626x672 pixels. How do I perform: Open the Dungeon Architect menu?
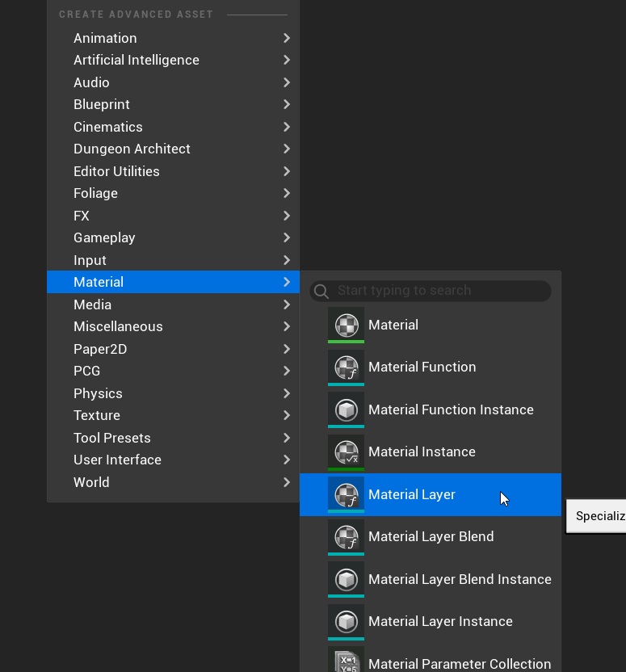pos(132,149)
